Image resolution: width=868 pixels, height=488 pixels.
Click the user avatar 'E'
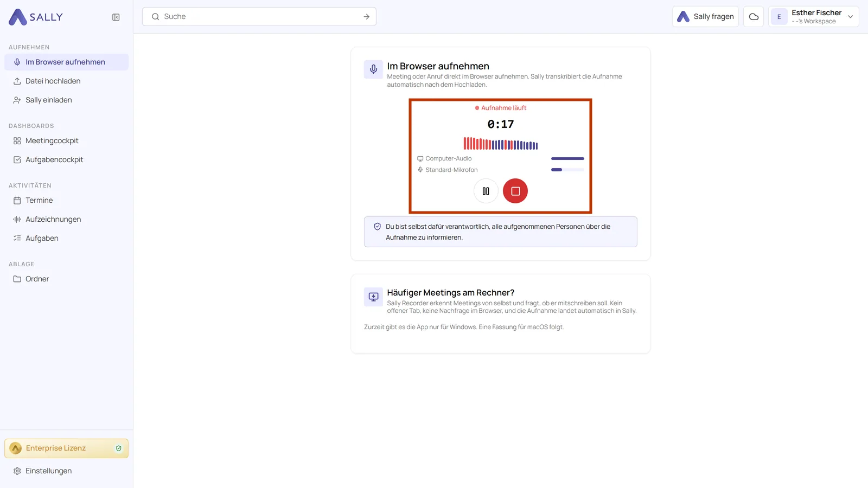[x=779, y=17]
